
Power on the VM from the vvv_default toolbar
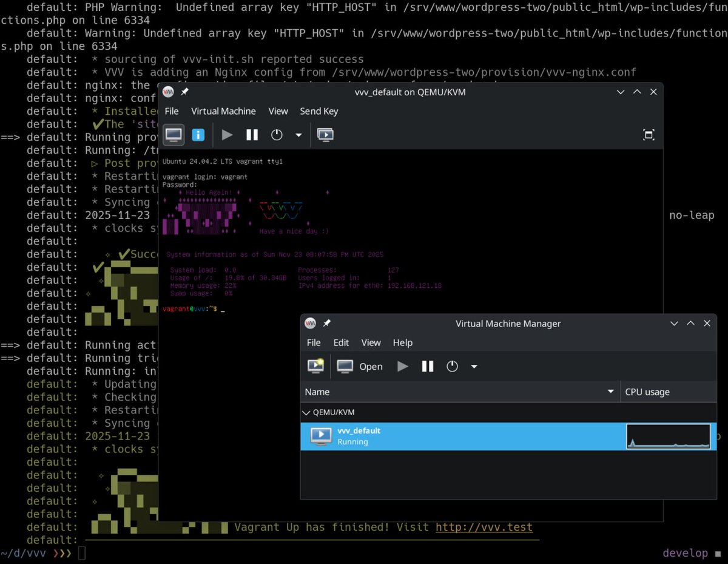227,135
